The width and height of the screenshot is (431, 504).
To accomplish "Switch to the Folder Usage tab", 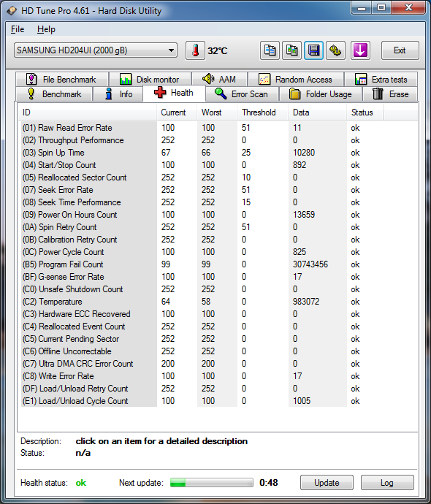I will click(x=321, y=93).
